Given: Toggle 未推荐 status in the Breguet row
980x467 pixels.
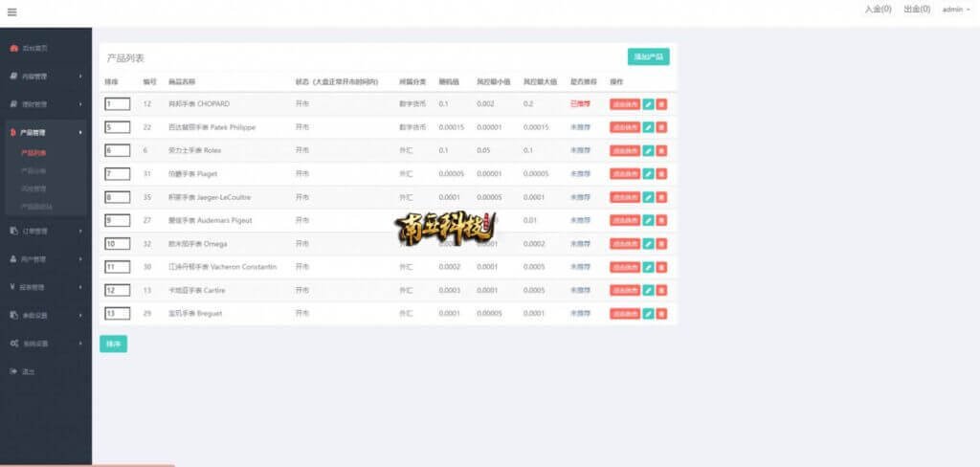Looking at the screenshot, I should tap(580, 313).
